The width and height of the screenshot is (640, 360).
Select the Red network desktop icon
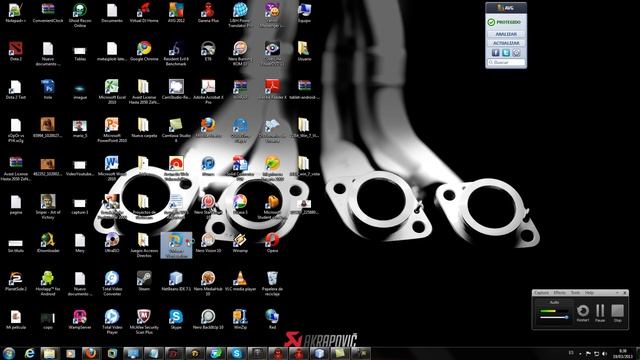272,320
